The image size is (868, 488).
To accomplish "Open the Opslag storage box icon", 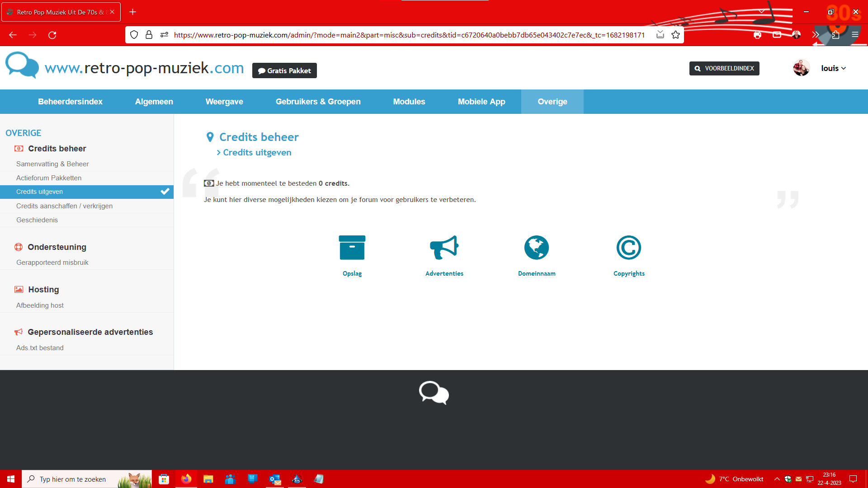I will pos(352,248).
